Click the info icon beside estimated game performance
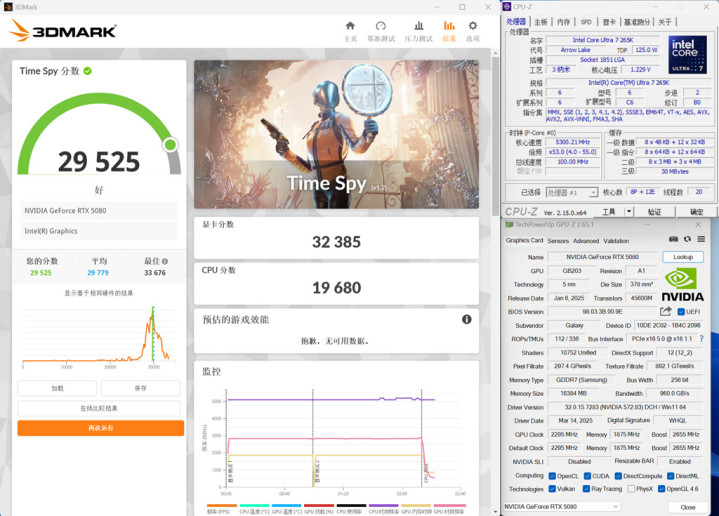This screenshot has height=516, width=719. point(466,319)
